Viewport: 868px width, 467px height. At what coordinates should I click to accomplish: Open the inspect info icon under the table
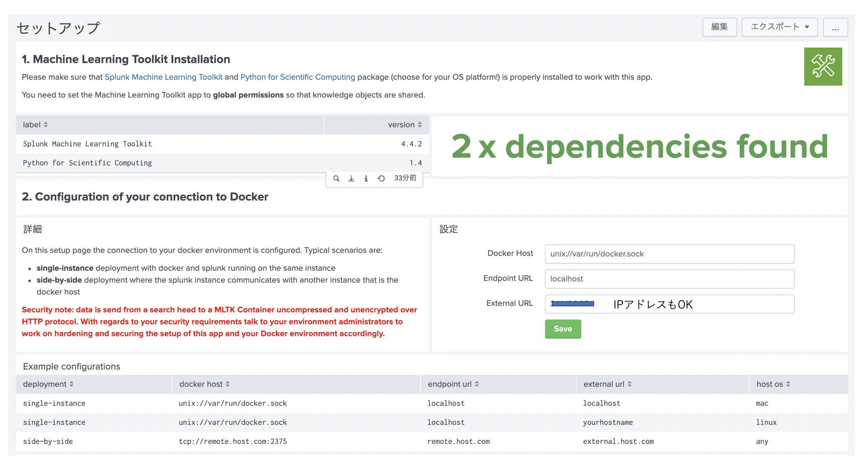click(x=366, y=178)
